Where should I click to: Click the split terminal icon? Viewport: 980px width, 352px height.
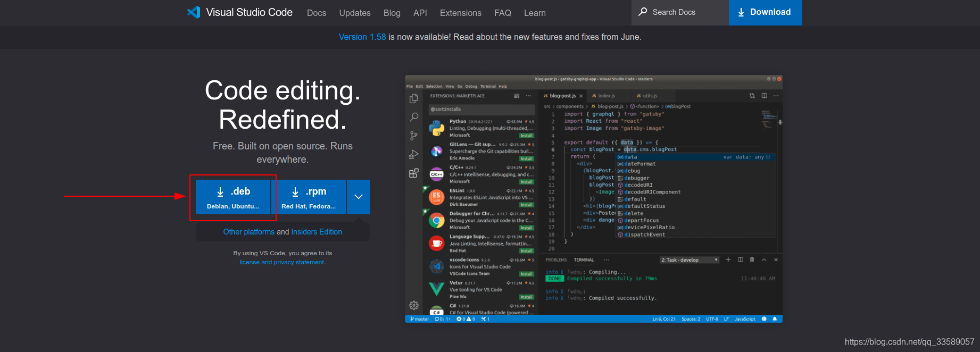[x=740, y=259]
